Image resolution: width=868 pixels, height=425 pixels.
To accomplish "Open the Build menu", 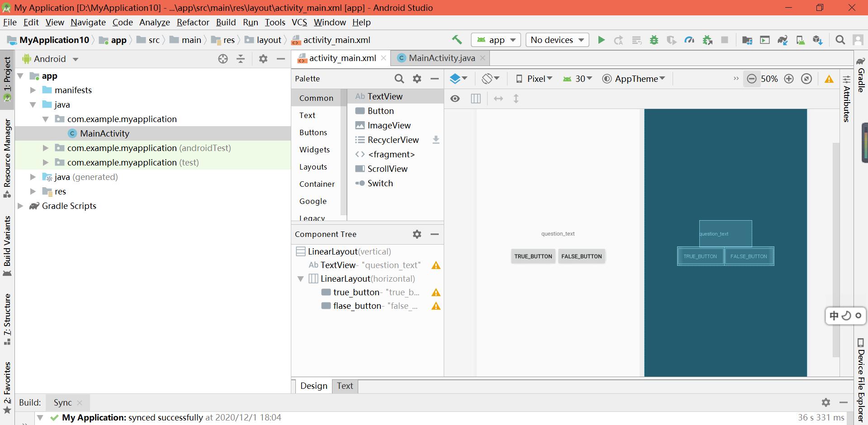I will [x=226, y=22].
